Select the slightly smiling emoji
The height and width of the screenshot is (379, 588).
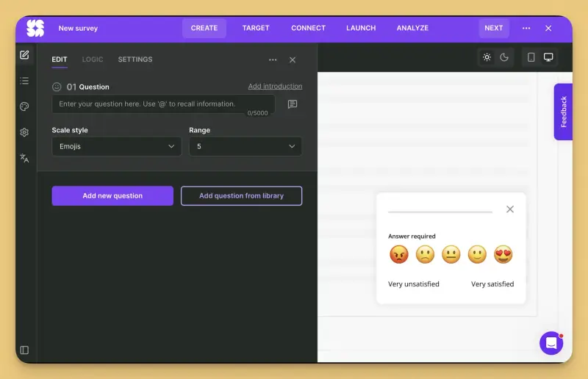point(477,255)
